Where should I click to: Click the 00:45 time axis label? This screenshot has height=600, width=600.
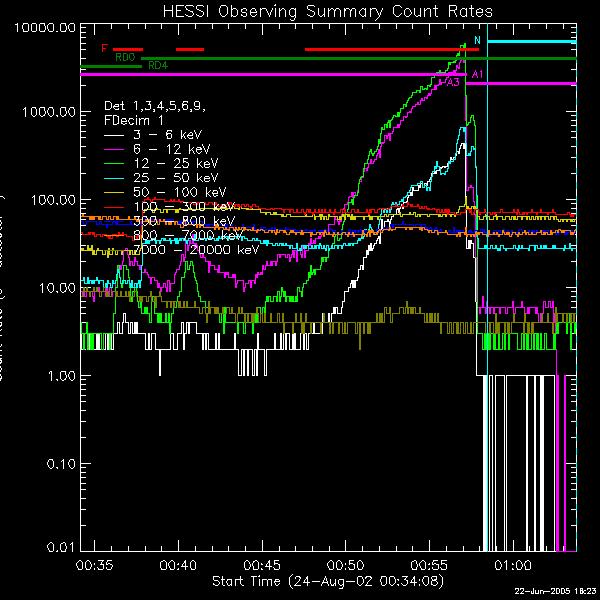pyautogui.click(x=262, y=565)
